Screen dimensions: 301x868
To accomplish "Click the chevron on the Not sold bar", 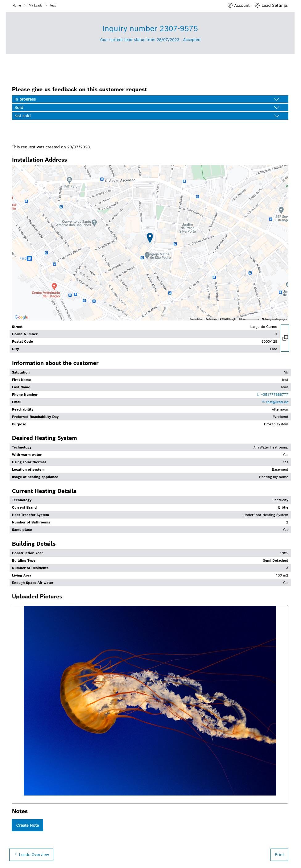I will 277,116.
